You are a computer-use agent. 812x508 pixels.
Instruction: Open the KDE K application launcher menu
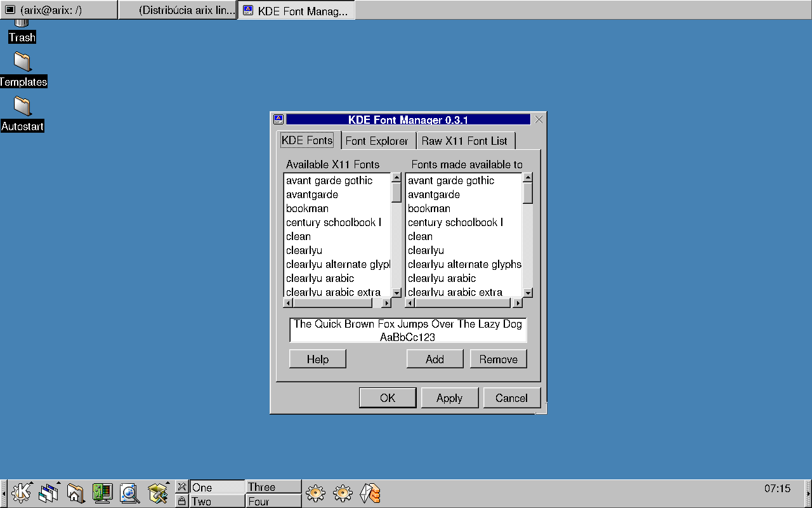coord(22,492)
